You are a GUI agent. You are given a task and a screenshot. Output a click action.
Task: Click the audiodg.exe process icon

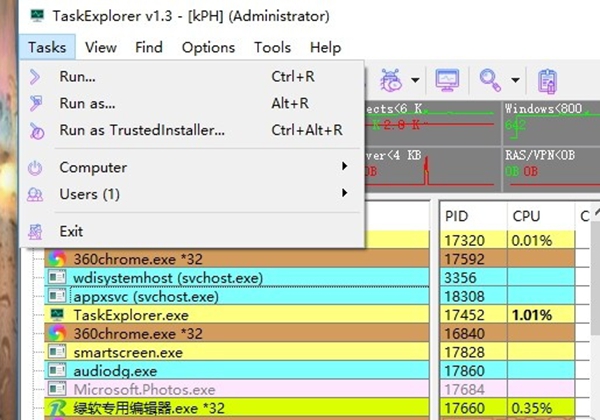[x=57, y=370]
